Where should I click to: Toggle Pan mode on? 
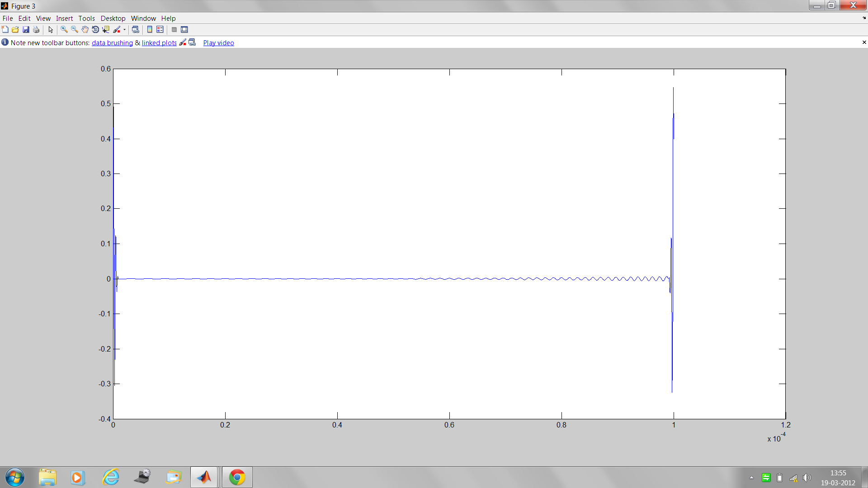pos(85,29)
